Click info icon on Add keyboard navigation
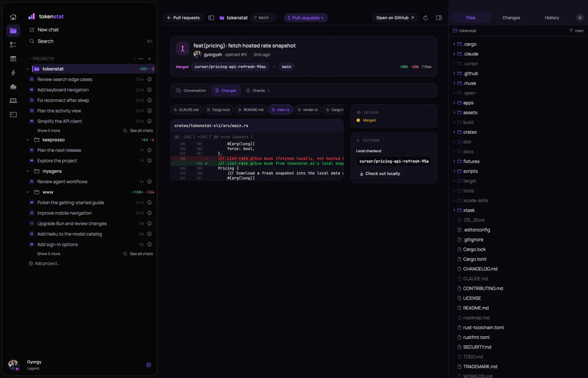 (149, 90)
